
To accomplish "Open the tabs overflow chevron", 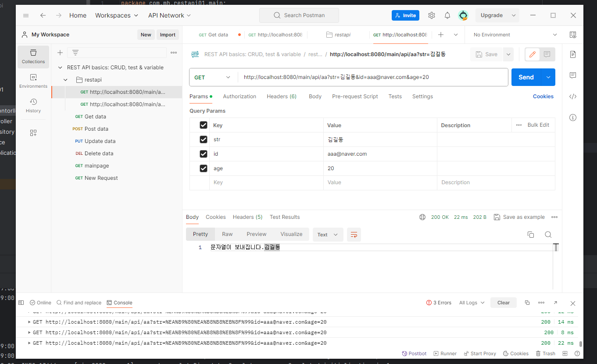I will [456, 35].
